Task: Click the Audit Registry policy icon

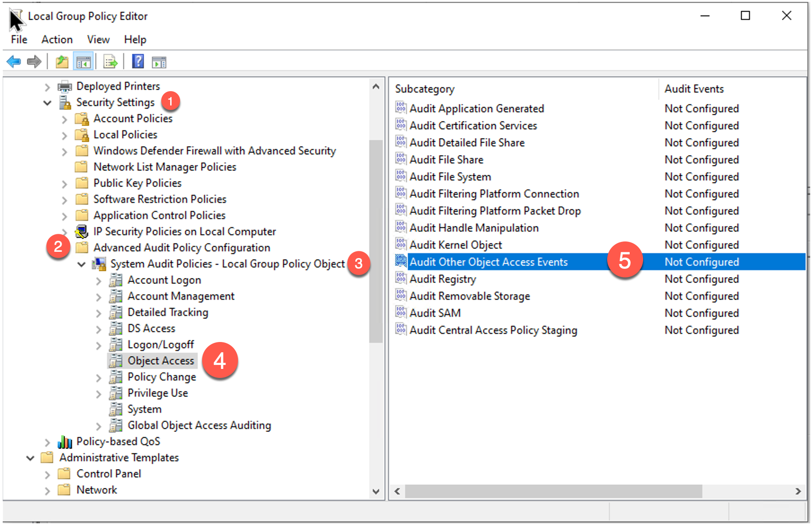Action: 401,279
